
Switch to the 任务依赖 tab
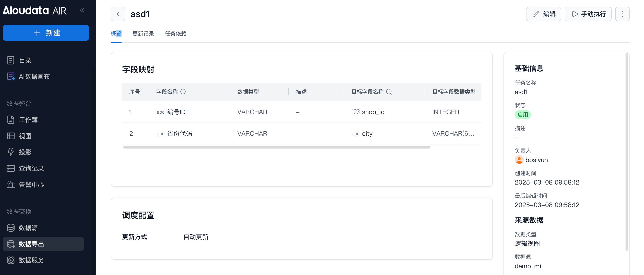175,34
